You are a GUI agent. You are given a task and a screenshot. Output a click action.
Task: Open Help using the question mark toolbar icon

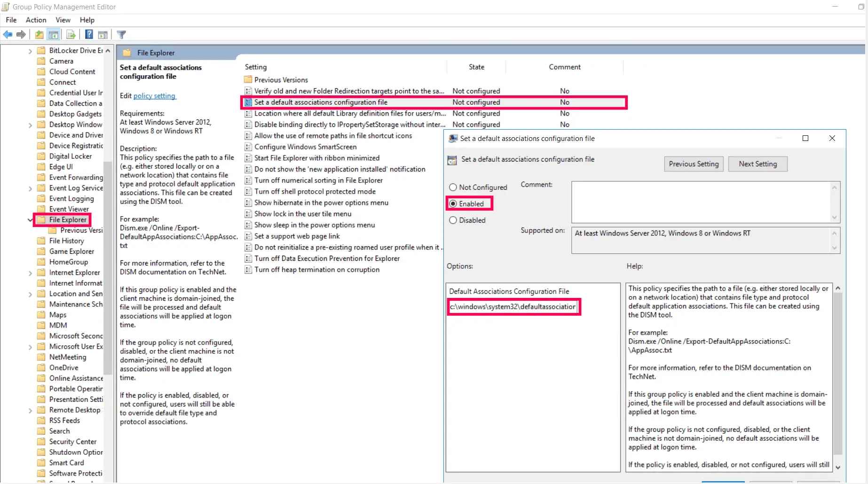pos(88,34)
